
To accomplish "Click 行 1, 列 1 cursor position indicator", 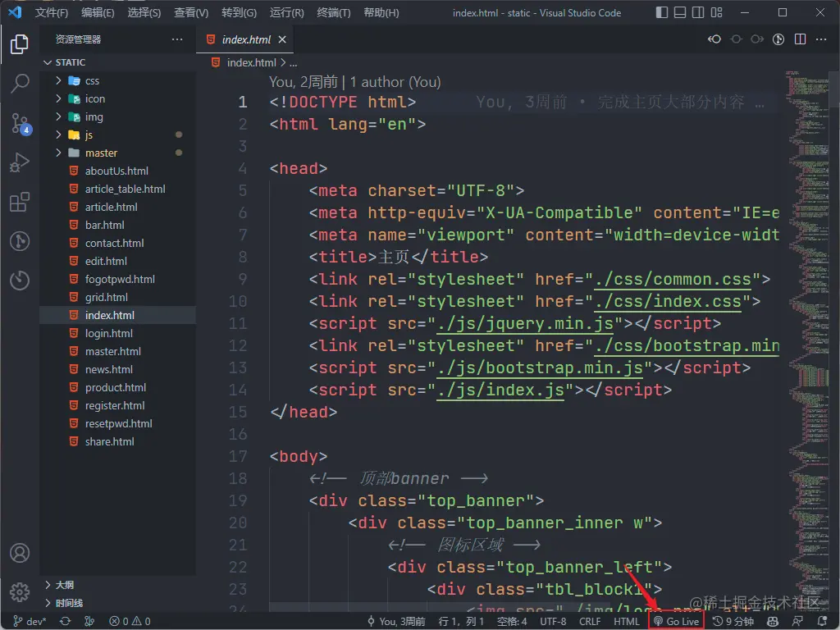I will pyautogui.click(x=461, y=622).
